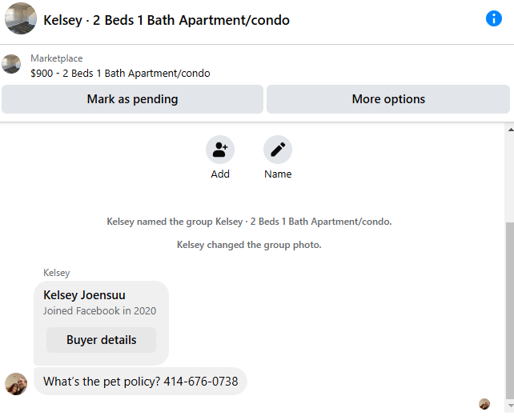Image resolution: width=514 pixels, height=420 pixels.
Task: Click the 'Kelsey named the group' notice
Action: pos(249,222)
